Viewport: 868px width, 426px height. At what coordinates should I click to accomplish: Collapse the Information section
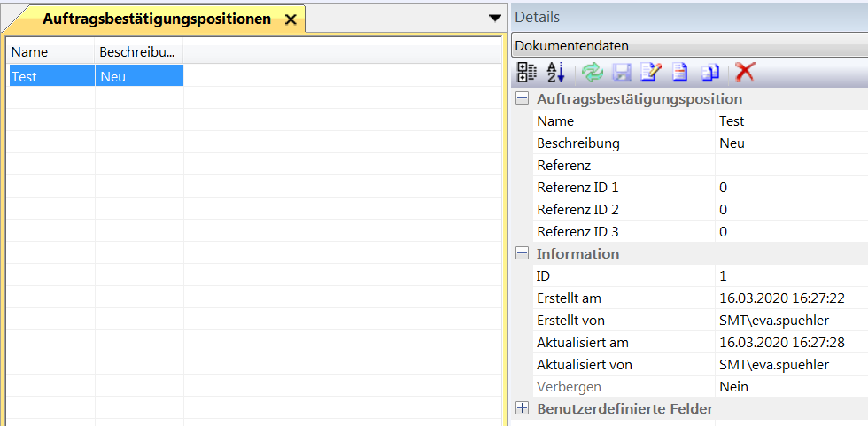[x=523, y=254]
